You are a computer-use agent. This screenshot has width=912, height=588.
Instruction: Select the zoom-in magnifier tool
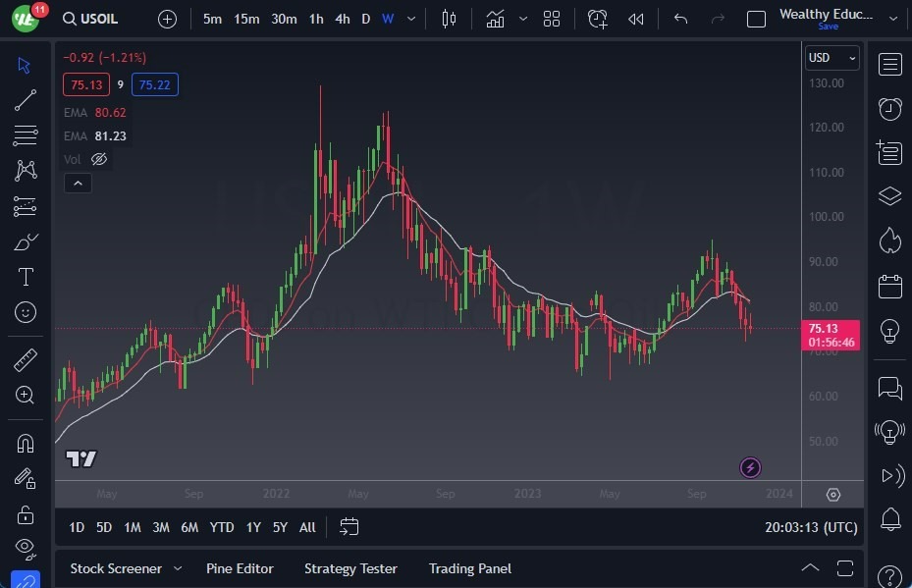pyautogui.click(x=25, y=396)
